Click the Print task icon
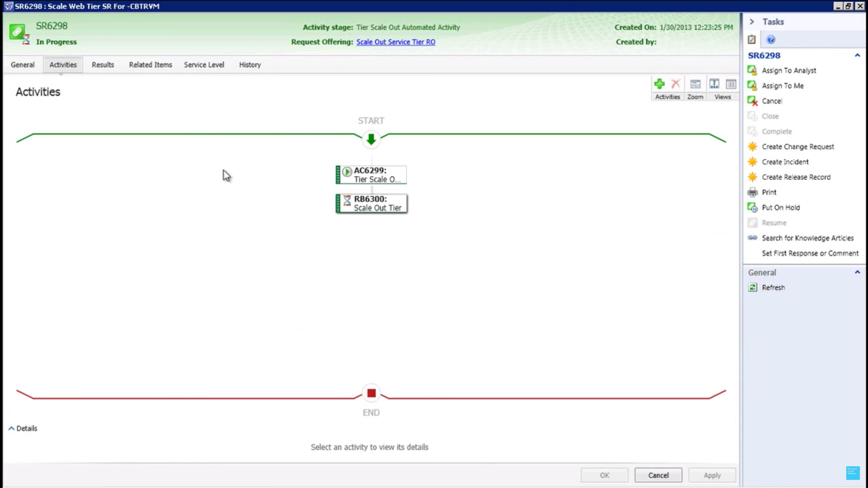Image resolution: width=868 pixels, height=488 pixels. pyautogui.click(x=752, y=192)
